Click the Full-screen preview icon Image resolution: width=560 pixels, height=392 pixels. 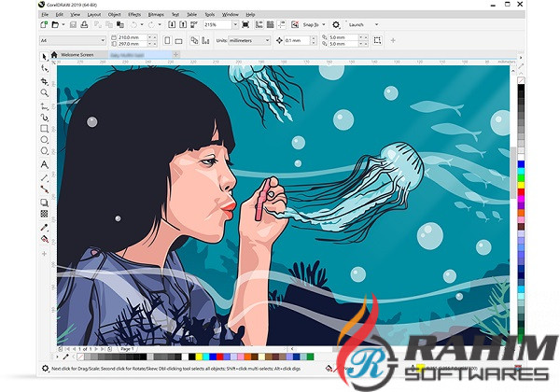coord(245,24)
